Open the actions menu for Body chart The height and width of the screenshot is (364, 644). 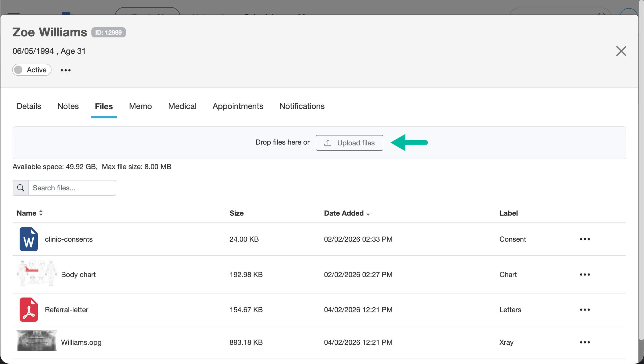pos(585,274)
